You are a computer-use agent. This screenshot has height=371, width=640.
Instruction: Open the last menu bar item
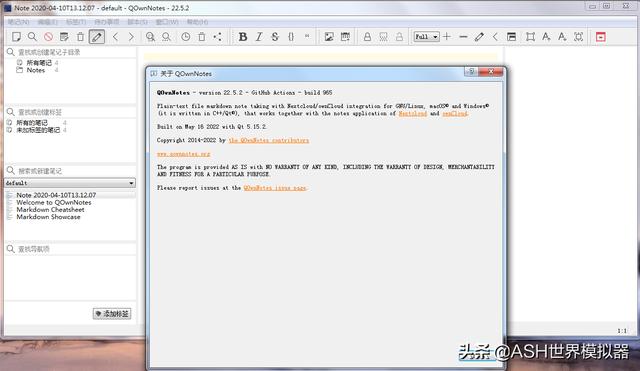(x=198, y=22)
